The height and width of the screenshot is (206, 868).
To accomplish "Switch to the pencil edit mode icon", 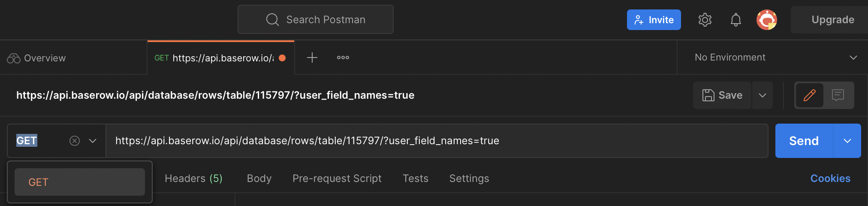I will [x=810, y=95].
